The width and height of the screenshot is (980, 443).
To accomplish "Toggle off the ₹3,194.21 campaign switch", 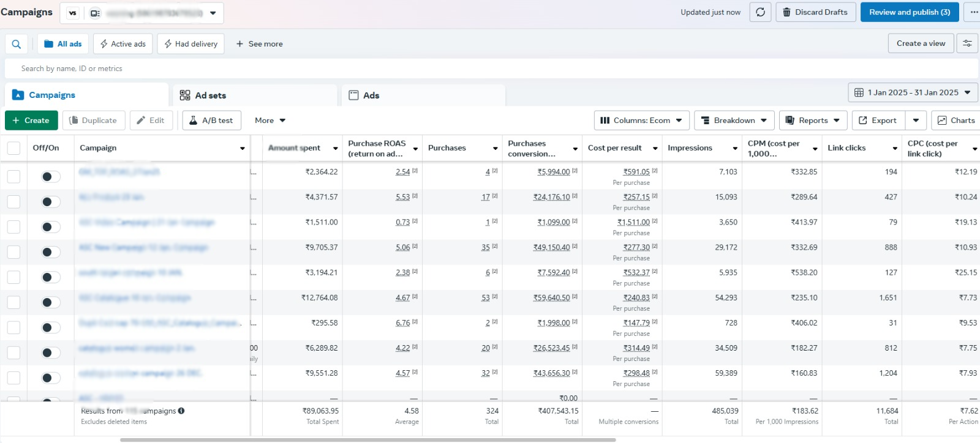I will click(x=50, y=277).
